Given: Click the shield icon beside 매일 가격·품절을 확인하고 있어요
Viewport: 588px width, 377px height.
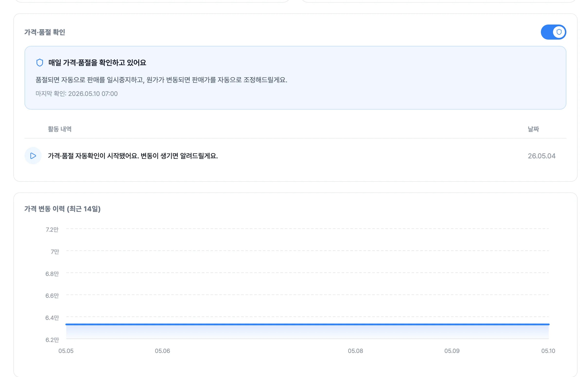Looking at the screenshot, I should [40, 63].
